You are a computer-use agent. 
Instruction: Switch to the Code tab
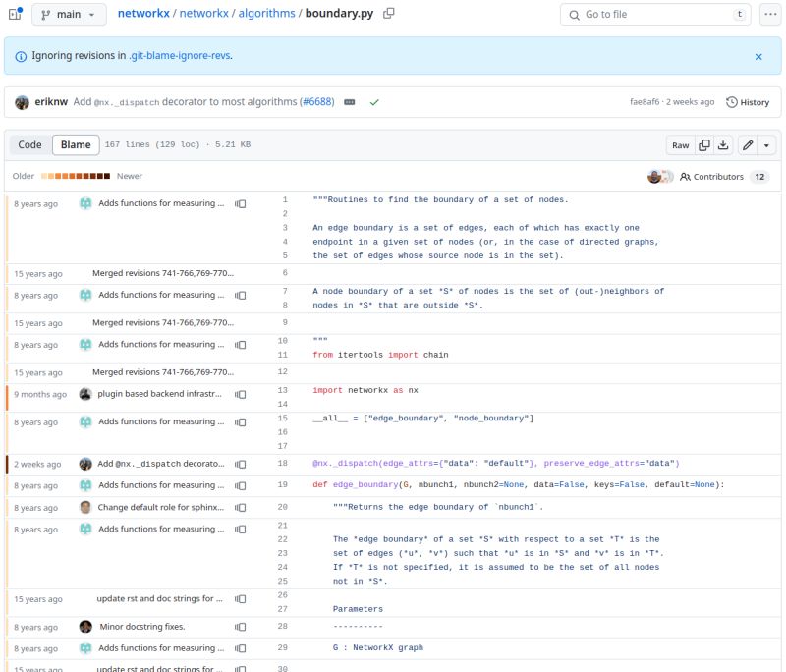(30, 144)
